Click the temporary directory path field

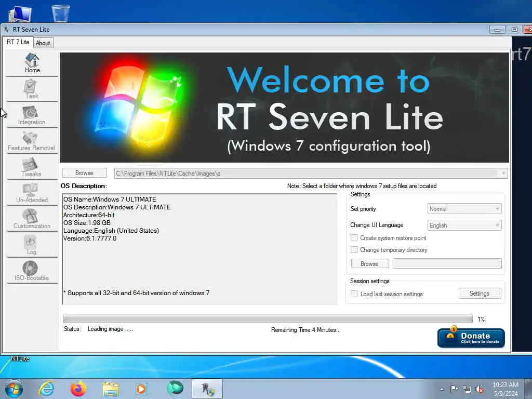tap(447, 263)
